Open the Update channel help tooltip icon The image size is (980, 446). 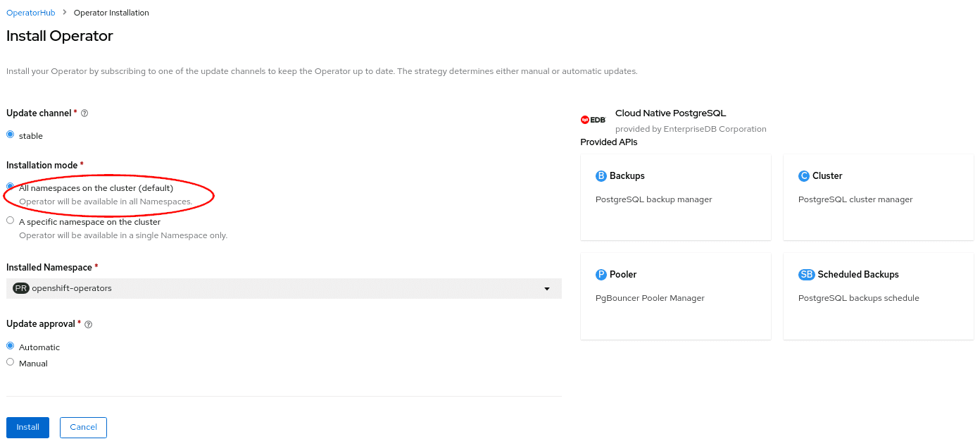(84, 113)
